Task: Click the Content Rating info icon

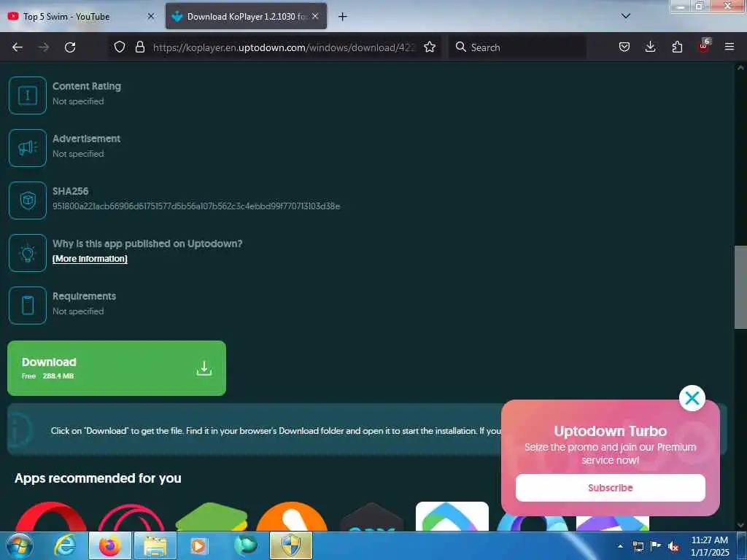Action: tap(28, 96)
